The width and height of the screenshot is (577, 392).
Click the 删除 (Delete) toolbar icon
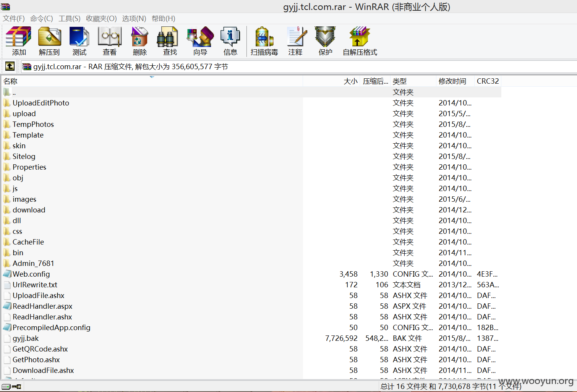(x=139, y=40)
